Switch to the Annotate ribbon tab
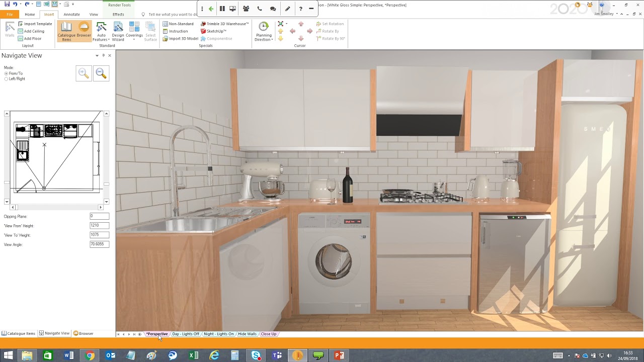Screen dimensions: 644x362 pos(71,15)
